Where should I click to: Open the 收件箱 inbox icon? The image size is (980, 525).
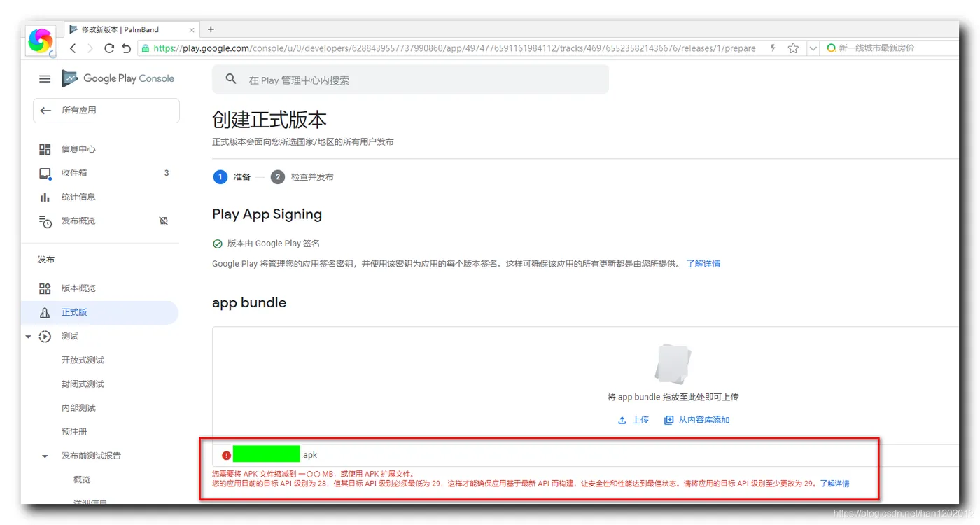45,173
